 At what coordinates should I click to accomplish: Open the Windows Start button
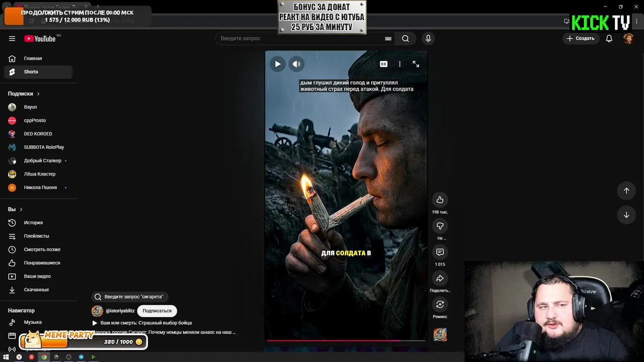(x=6, y=357)
